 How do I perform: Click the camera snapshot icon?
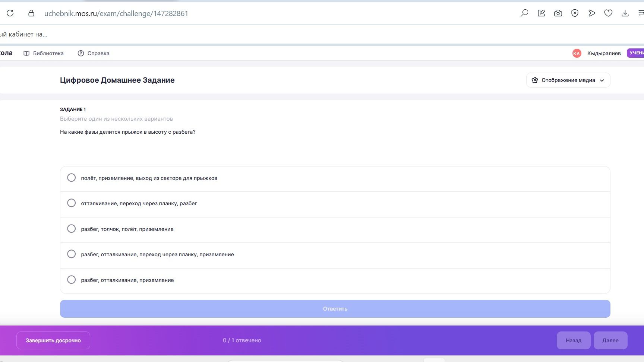click(x=558, y=13)
